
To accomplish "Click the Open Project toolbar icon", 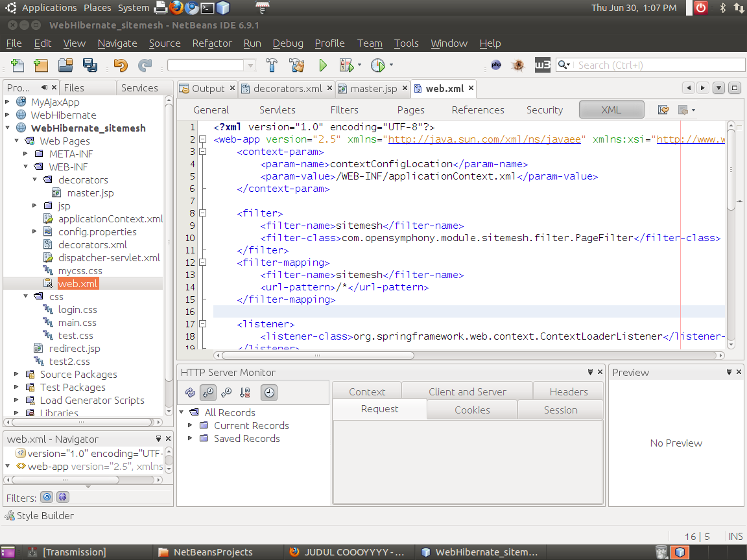I will [65, 65].
